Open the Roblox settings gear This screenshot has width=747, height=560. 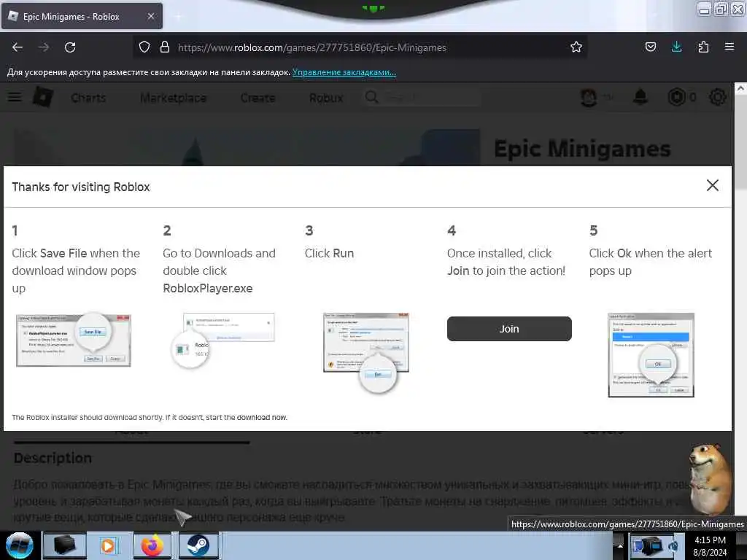pos(718,97)
